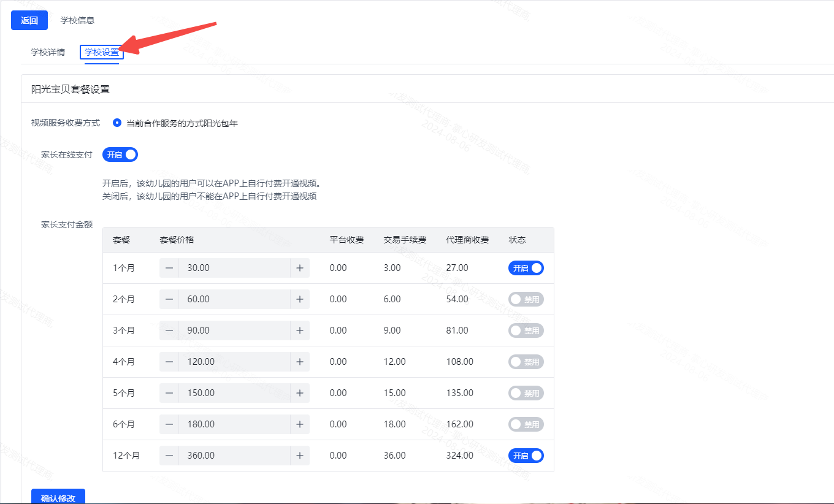
Task: Click the plus icon for 1个月 price
Action: pos(300,268)
